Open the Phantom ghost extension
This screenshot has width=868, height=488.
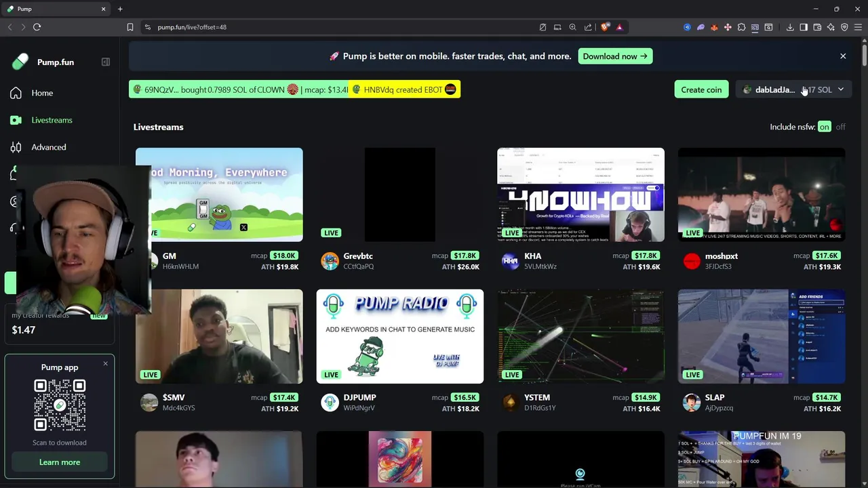[x=701, y=27]
